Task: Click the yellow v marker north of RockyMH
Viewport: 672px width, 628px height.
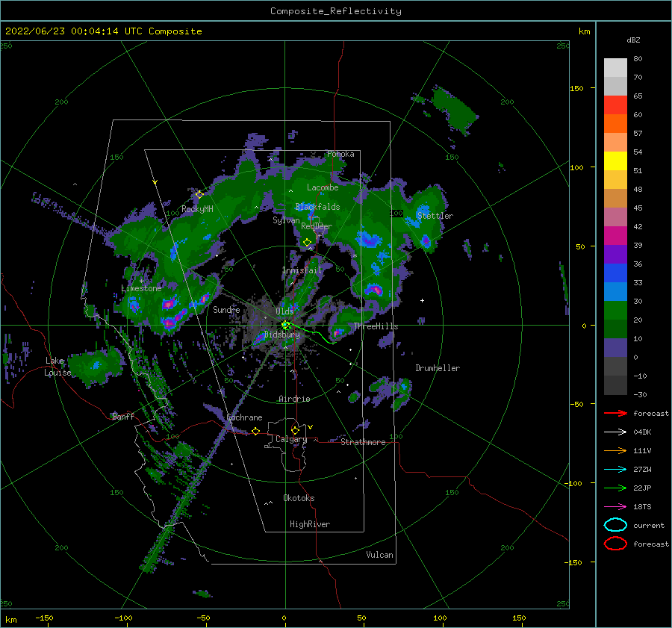Action: 155,182
